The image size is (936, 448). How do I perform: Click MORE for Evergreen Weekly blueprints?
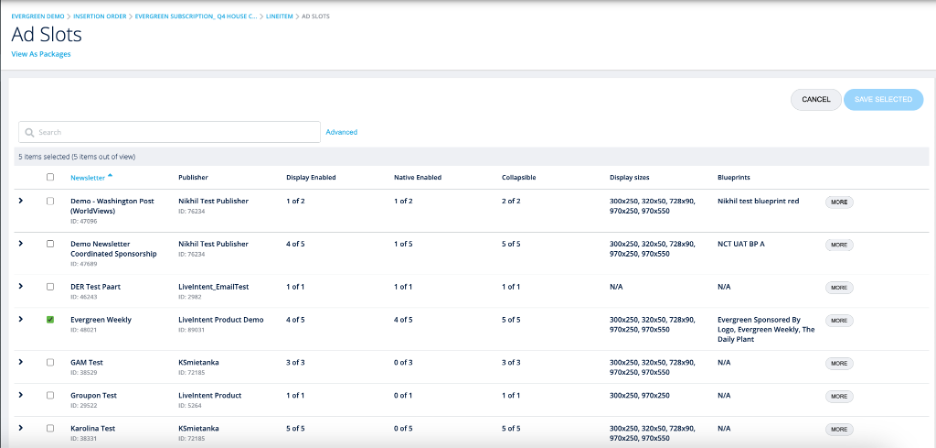(839, 320)
